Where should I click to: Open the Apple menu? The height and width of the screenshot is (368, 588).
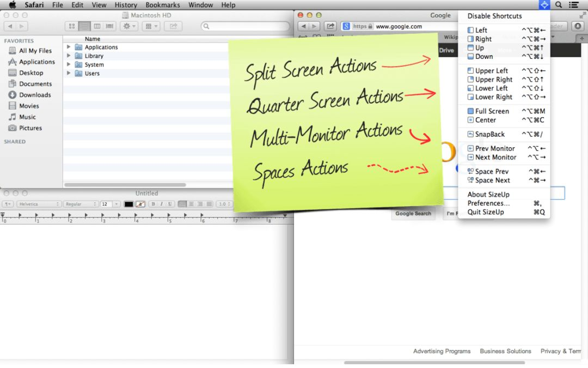pyautogui.click(x=13, y=5)
